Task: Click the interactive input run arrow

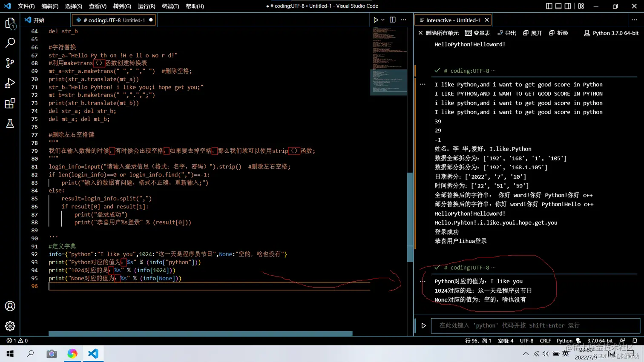Action: (423, 325)
